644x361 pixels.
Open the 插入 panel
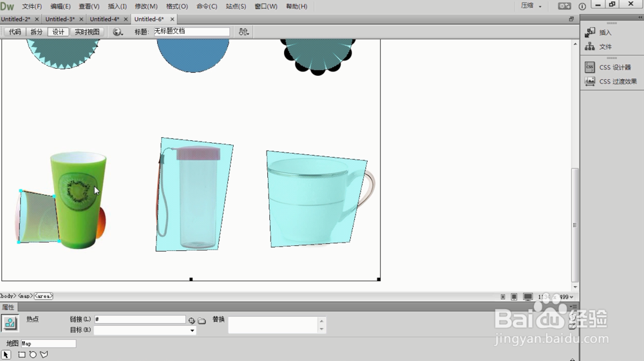click(599, 32)
